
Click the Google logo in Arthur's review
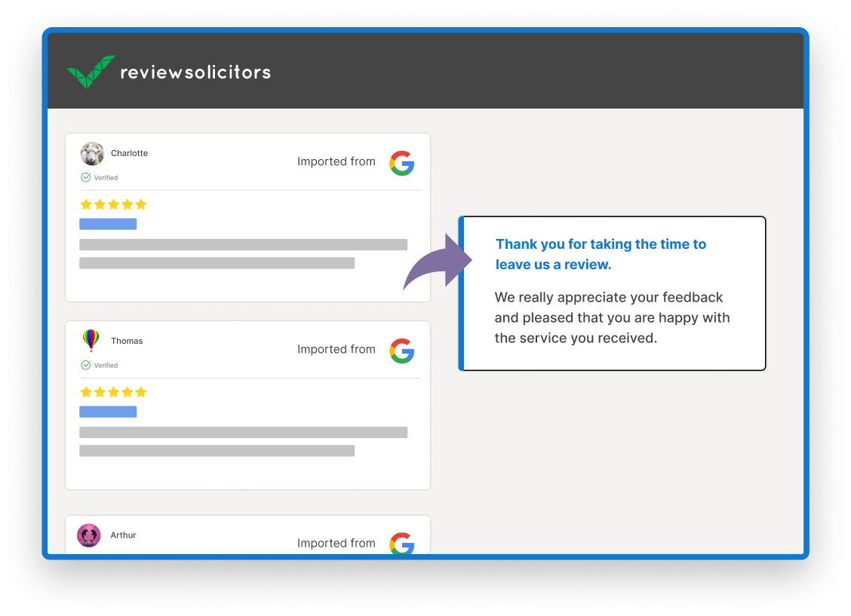coord(402,544)
